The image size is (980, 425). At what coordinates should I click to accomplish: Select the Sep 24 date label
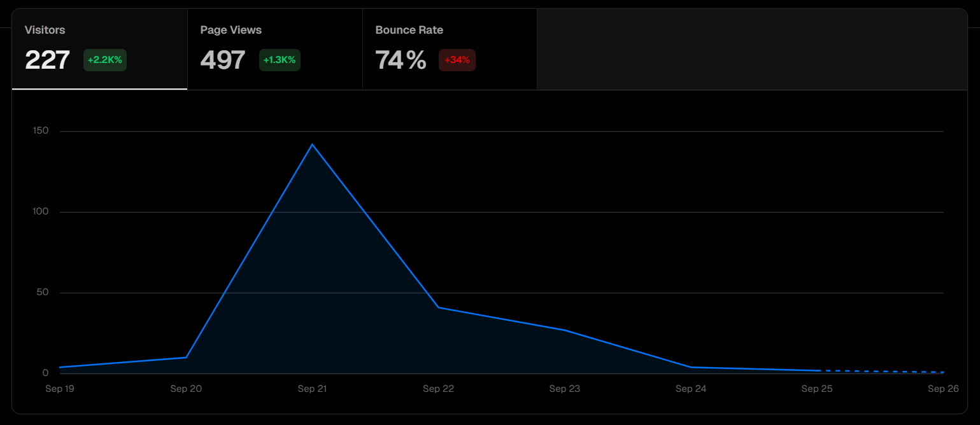click(x=690, y=389)
